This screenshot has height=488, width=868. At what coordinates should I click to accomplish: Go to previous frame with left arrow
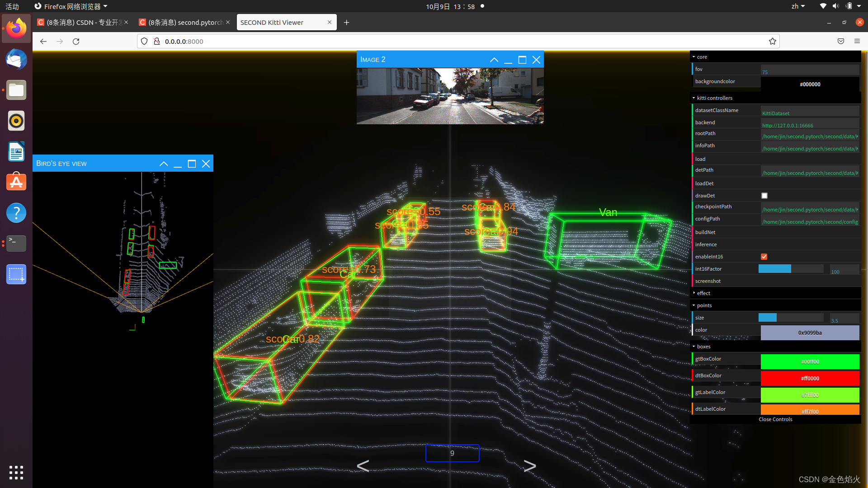tap(363, 465)
